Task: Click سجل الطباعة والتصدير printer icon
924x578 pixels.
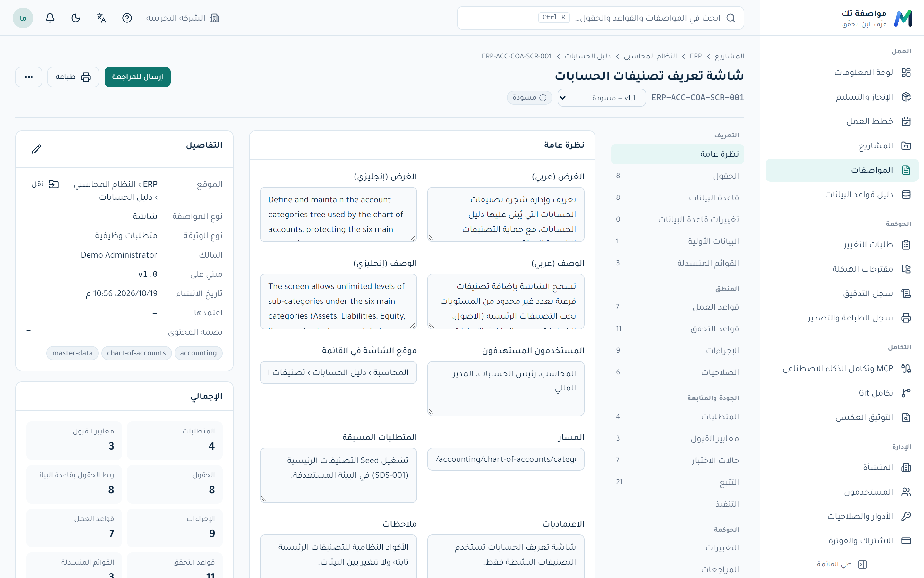Action: click(906, 318)
